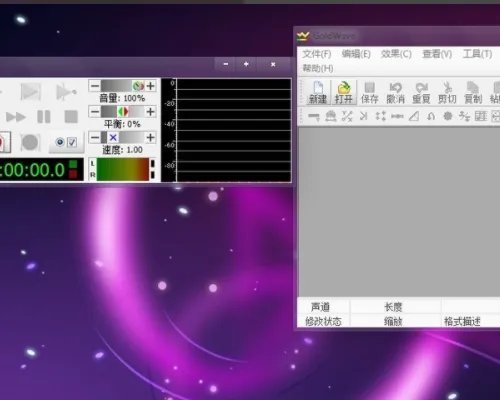Open control properties eye-and-checkmark button

point(66,143)
